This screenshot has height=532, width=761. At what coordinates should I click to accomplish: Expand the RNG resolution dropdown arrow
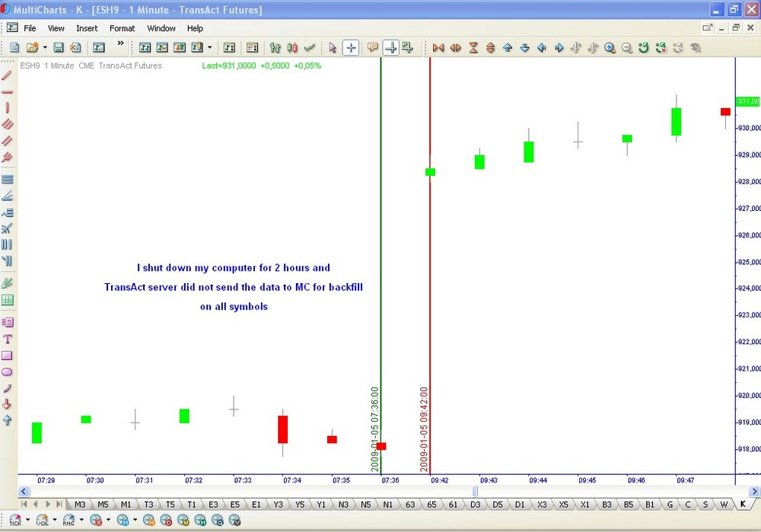(81, 520)
